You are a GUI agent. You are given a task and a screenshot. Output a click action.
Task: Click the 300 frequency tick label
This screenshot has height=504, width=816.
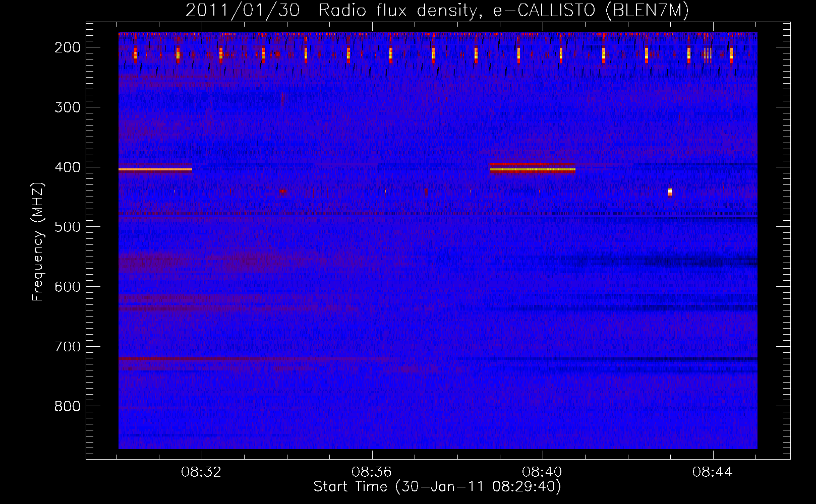68,107
